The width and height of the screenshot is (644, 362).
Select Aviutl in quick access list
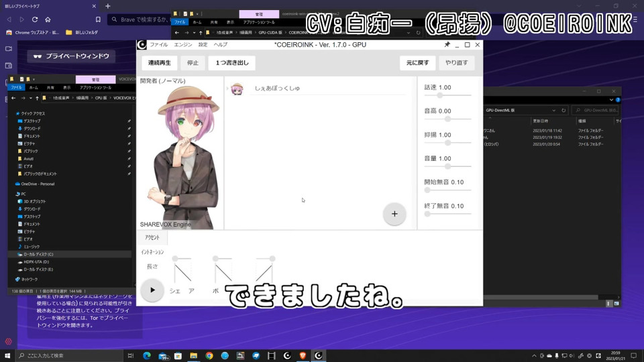pos(28,159)
